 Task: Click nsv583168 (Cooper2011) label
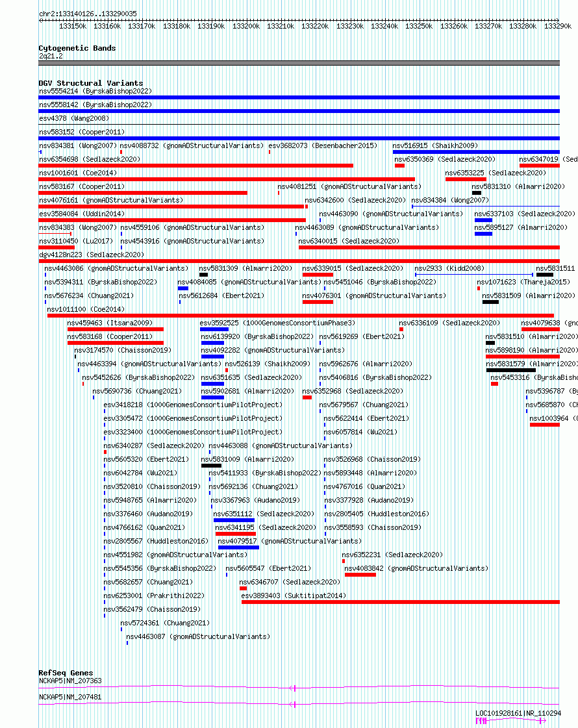click(x=110, y=336)
